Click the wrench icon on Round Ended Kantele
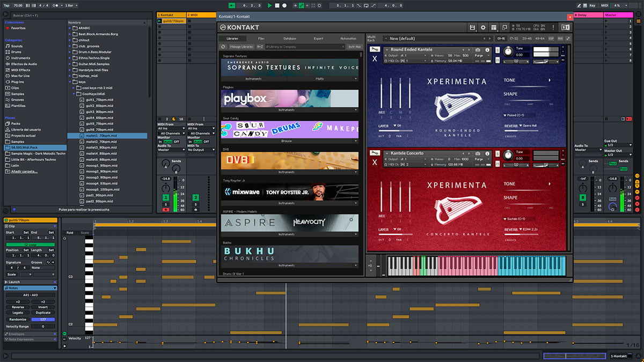644x362 pixels. point(374,49)
